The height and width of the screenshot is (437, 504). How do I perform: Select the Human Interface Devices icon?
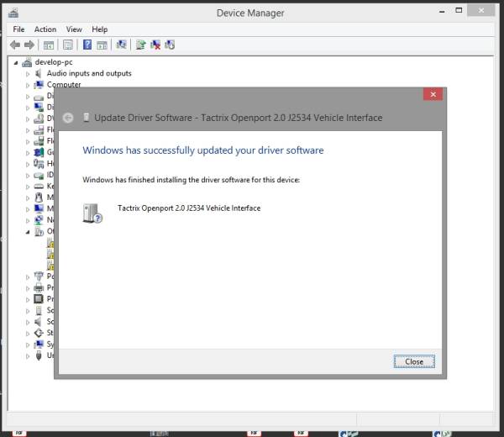(39, 164)
